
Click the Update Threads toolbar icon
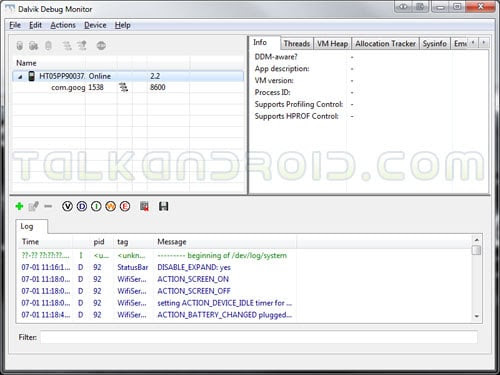[x=67, y=46]
